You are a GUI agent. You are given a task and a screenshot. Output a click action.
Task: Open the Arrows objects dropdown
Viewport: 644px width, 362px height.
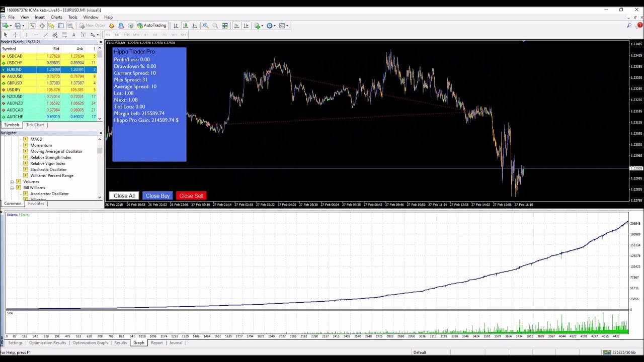coord(94,35)
